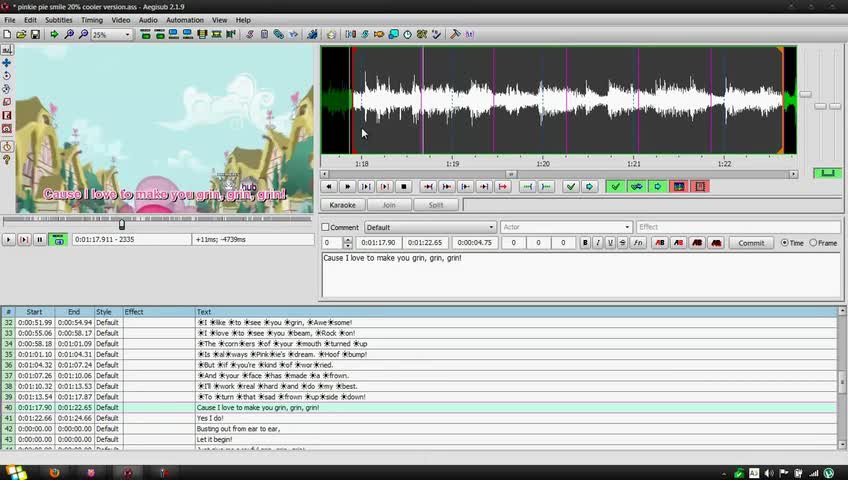The image size is (848, 480).
Task: Click the Karaoke button
Action: pos(342,205)
